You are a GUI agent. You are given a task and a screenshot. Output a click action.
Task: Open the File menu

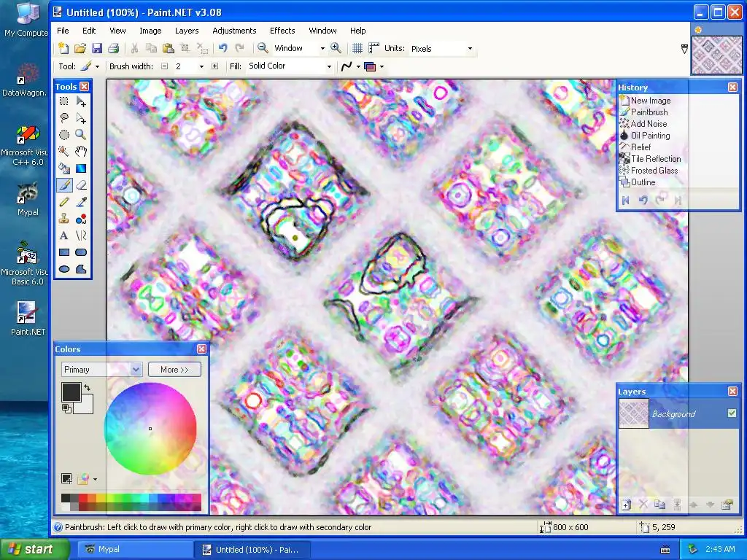63,31
